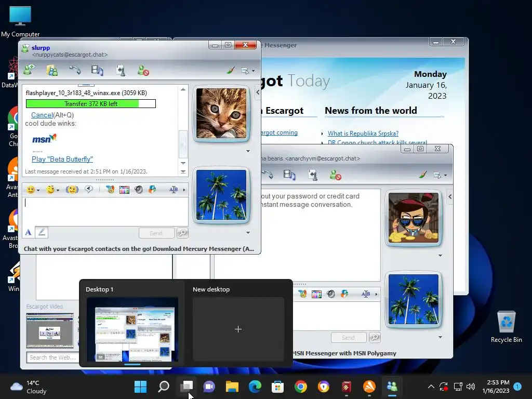Open Windows Start menu
The width and height of the screenshot is (532, 399).
[140, 387]
